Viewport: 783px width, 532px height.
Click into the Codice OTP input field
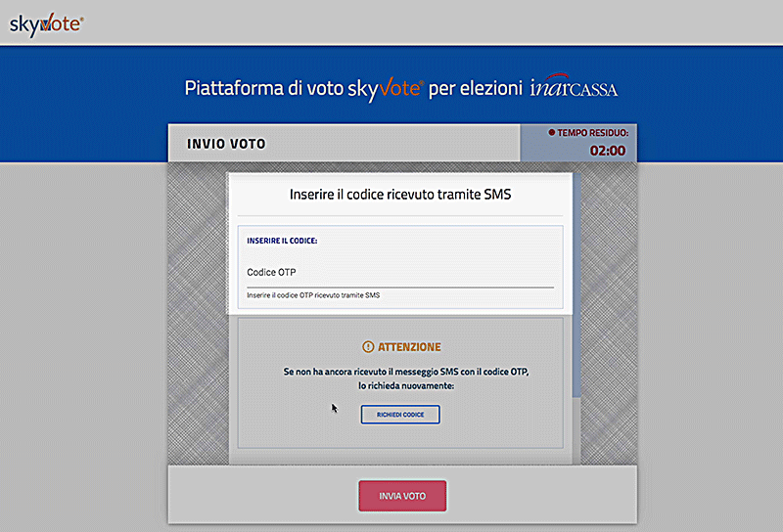(x=399, y=272)
